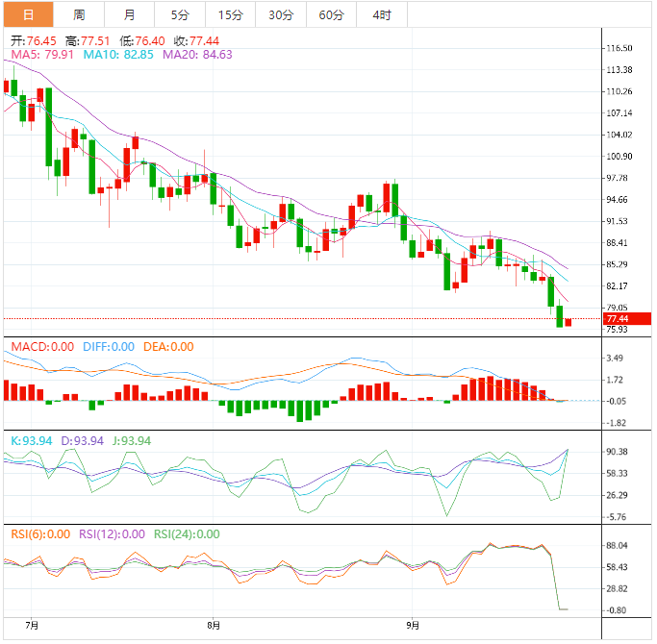This screenshot has height=644, width=657.
Task: Open the 30分 timeframe tab
Action: (281, 15)
